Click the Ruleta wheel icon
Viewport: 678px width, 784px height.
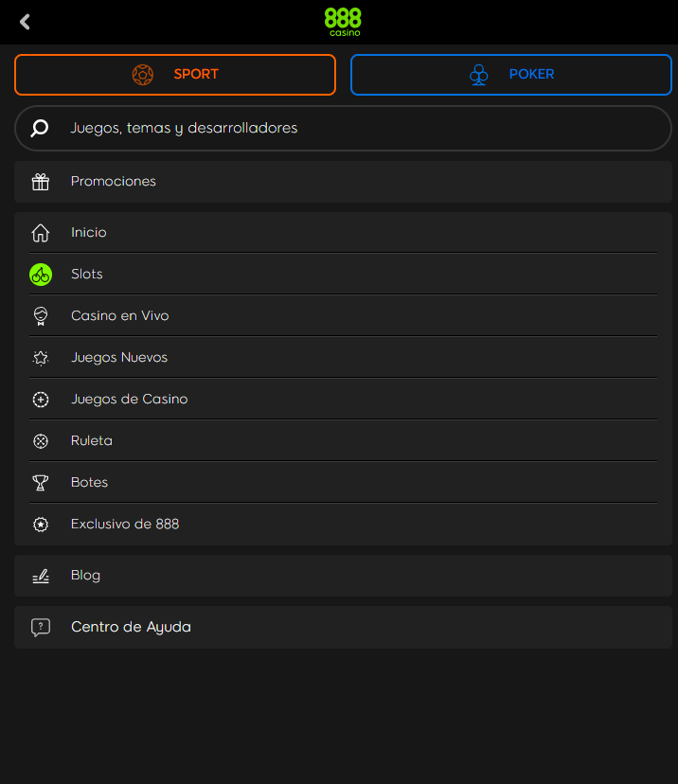pyautogui.click(x=41, y=441)
